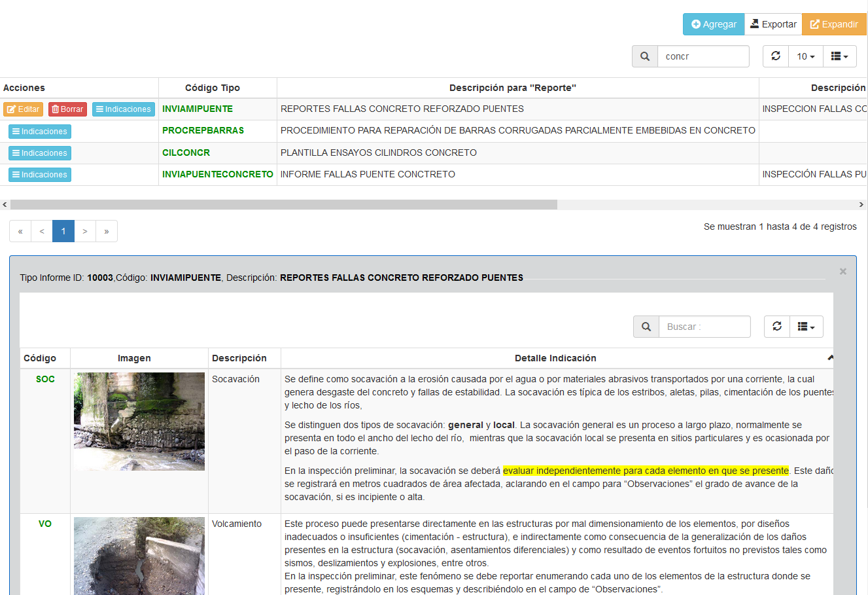Sort by Detalle Indicación column header
Viewport: 868px width, 595px height.
(555, 358)
